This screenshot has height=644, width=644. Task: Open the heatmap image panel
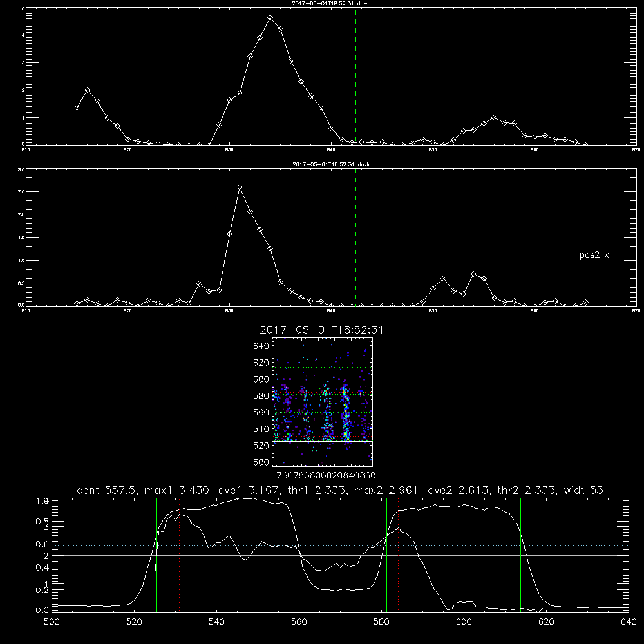point(322,402)
